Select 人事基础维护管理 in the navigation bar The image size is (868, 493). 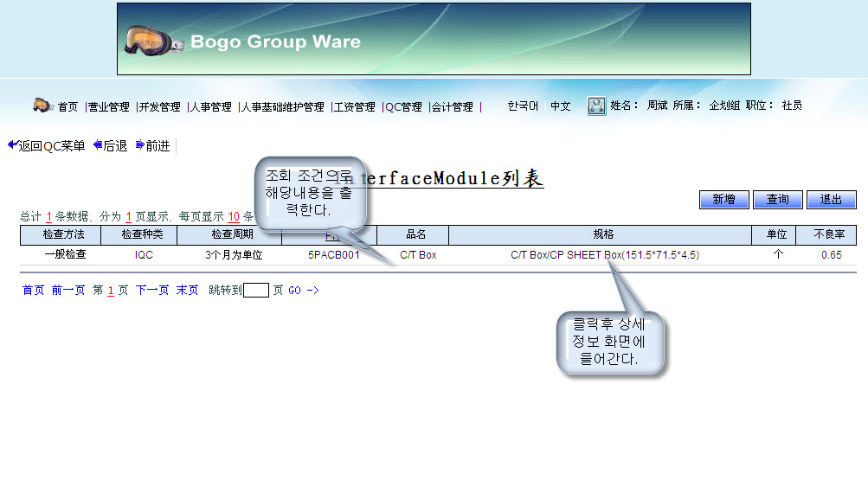tap(282, 107)
